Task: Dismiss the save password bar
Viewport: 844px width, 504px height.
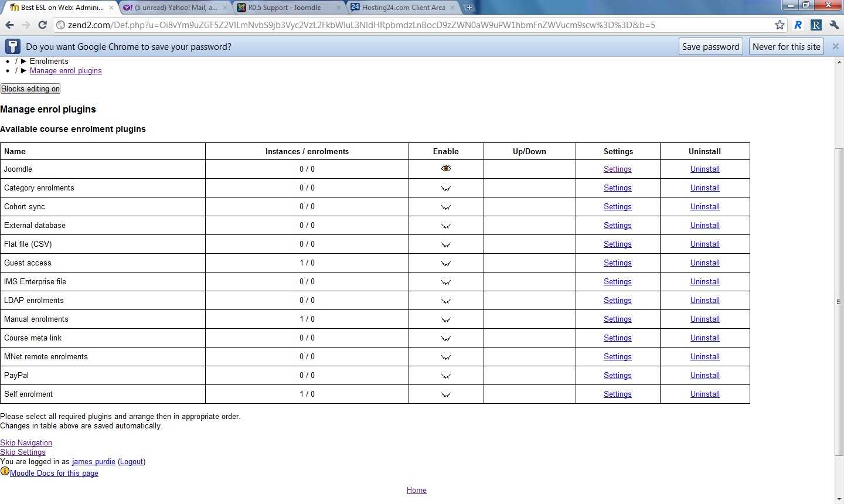Action: 836,46
